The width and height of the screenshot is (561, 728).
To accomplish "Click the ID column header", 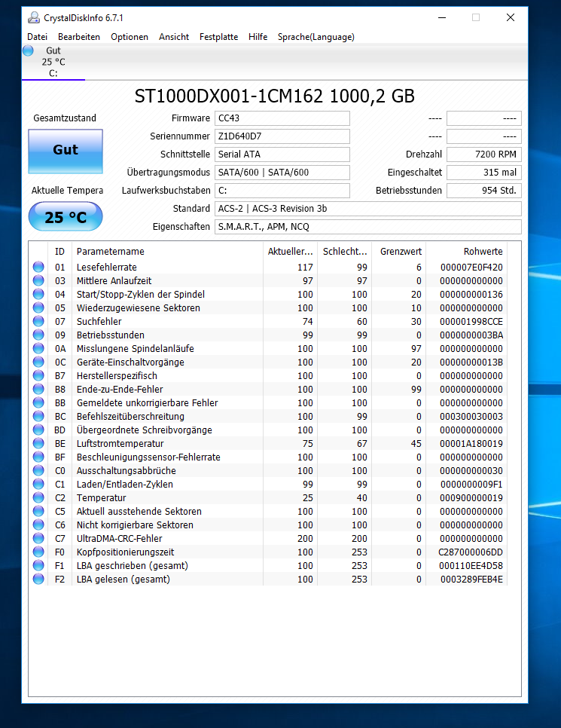I will [x=59, y=251].
